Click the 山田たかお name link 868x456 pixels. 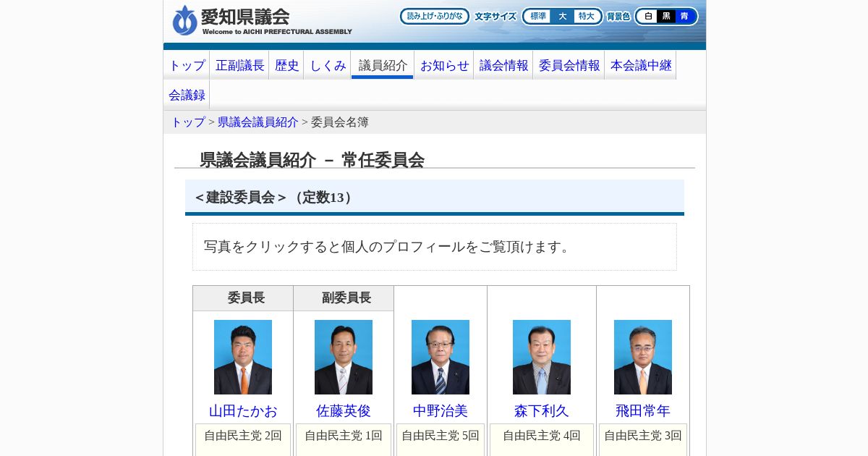[243, 411]
